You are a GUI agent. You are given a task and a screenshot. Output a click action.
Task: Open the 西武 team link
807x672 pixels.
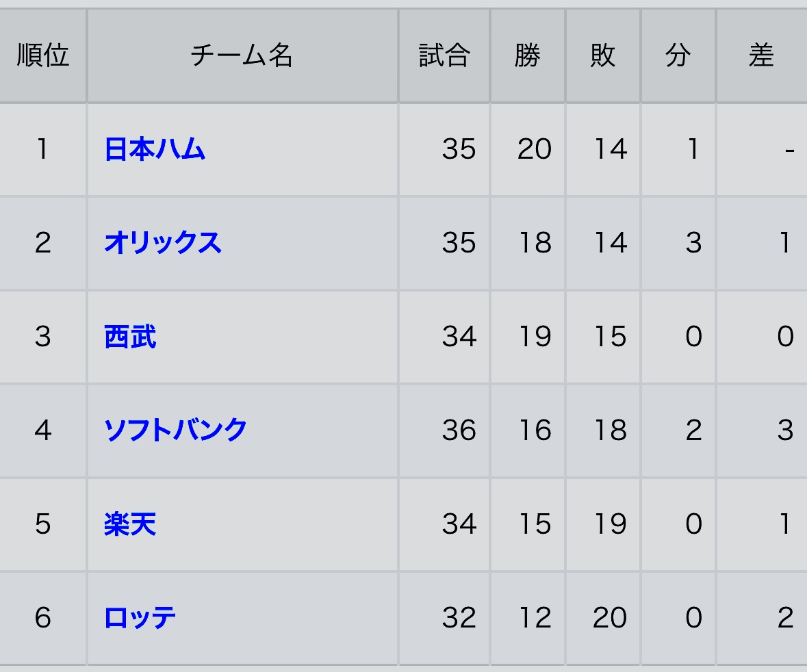pos(130,337)
